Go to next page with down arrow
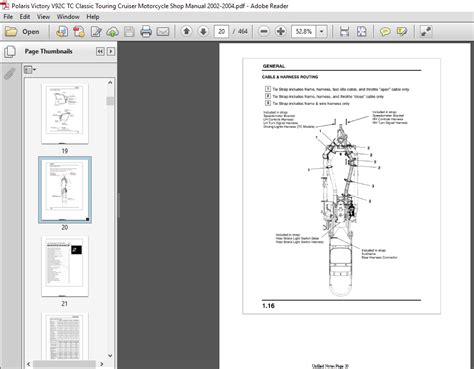 click(203, 31)
